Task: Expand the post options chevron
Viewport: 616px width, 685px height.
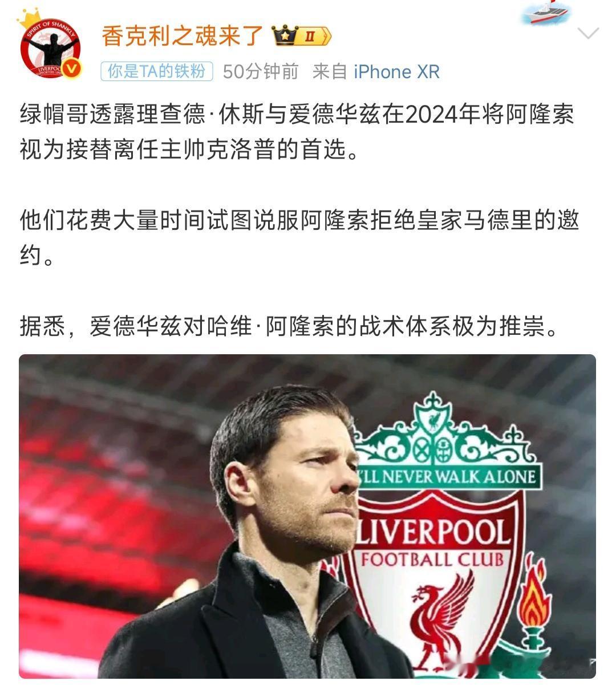Action: click(589, 34)
